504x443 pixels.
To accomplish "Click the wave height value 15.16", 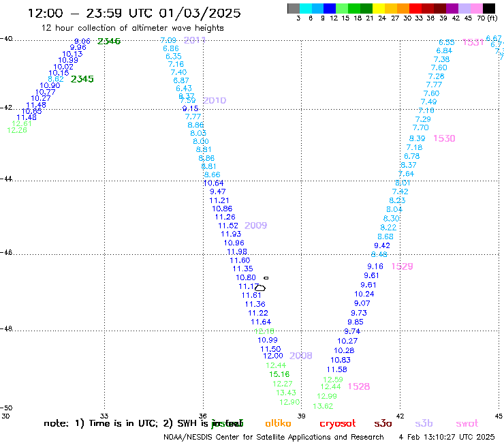I will pos(279,374).
